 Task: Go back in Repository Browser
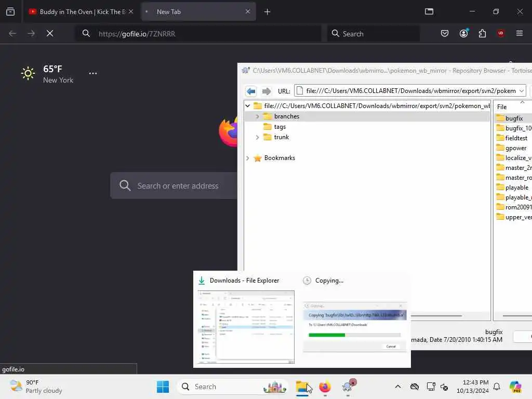(251, 91)
